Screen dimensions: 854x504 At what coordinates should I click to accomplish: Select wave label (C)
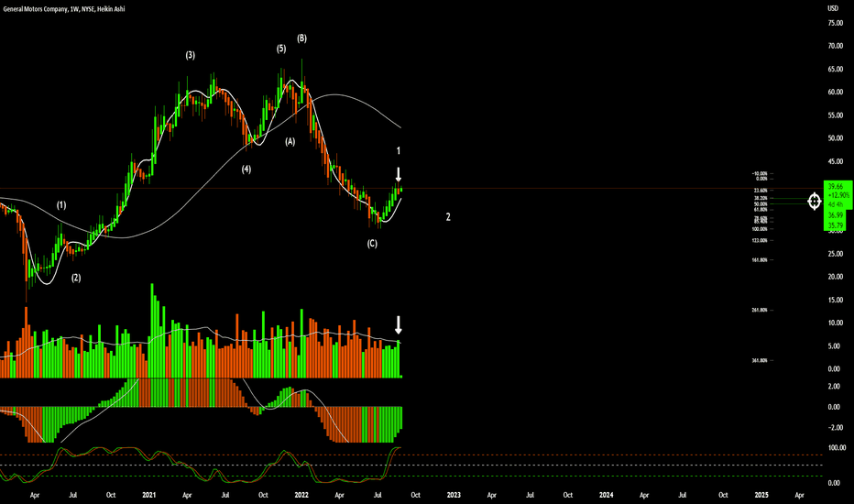(x=372, y=244)
